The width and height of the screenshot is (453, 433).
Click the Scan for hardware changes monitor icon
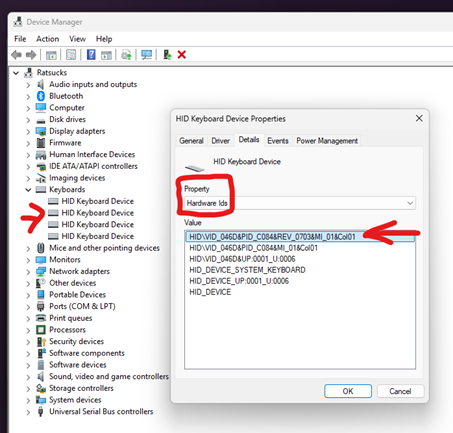coord(146,55)
